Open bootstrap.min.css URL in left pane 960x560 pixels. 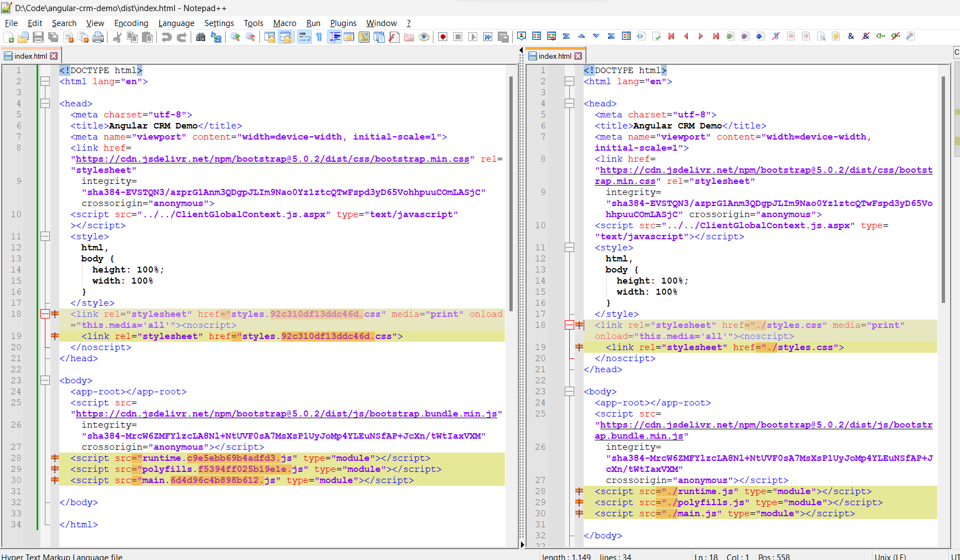[273, 159]
